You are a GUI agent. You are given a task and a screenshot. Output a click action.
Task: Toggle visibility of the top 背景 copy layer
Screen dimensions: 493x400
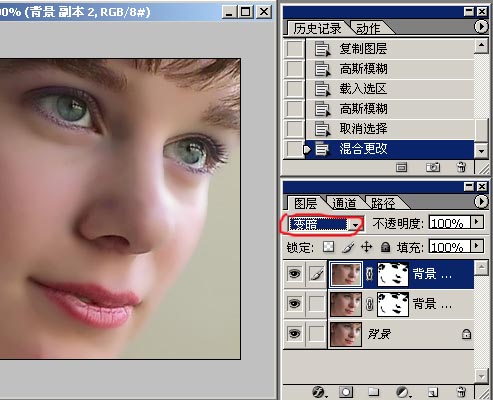tap(294, 274)
